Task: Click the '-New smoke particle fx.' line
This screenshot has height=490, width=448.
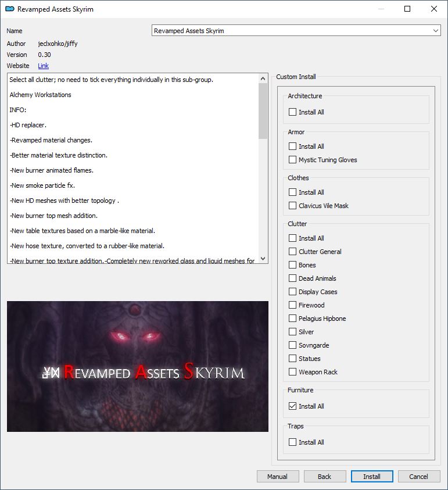Action: [42, 185]
